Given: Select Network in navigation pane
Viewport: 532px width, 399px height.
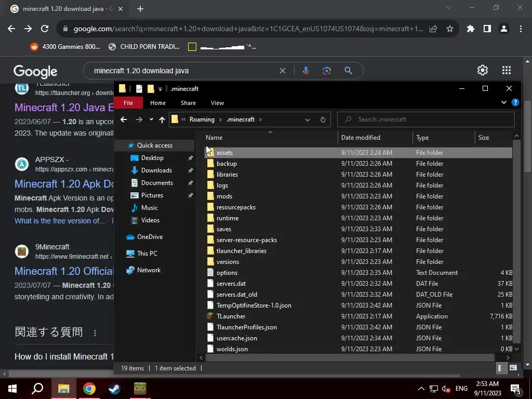Looking at the screenshot, I should [x=149, y=270].
